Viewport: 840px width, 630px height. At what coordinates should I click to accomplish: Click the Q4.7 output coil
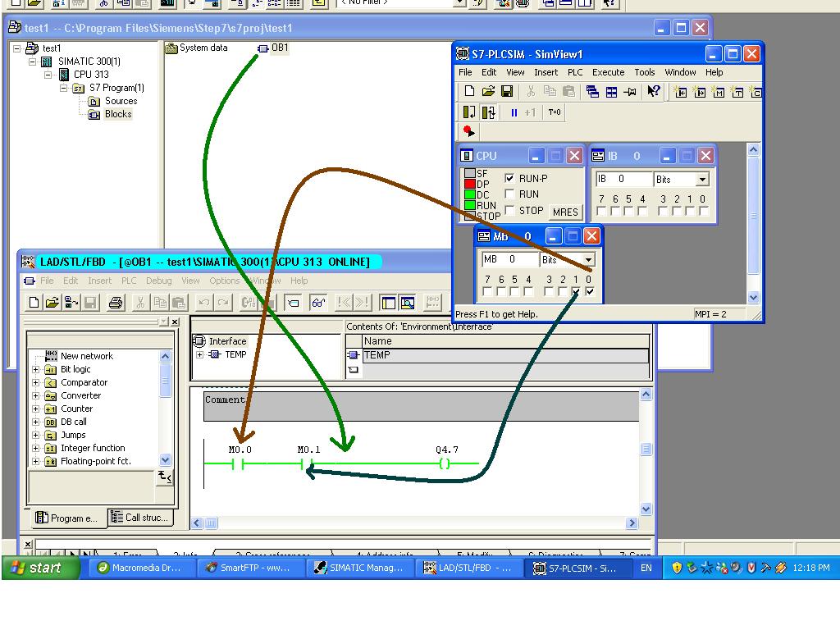444,463
